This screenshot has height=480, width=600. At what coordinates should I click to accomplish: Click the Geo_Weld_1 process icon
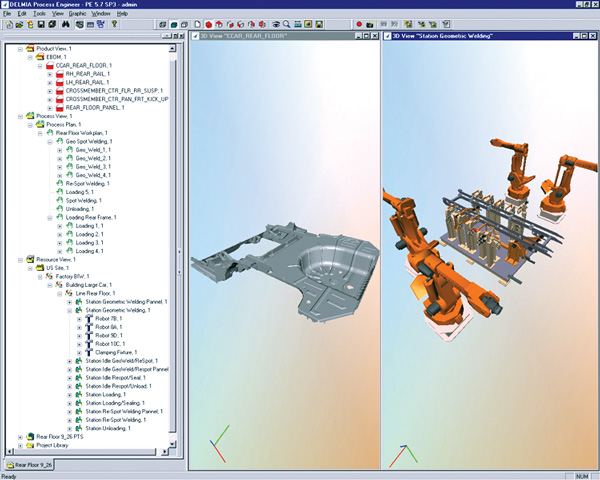click(70, 150)
